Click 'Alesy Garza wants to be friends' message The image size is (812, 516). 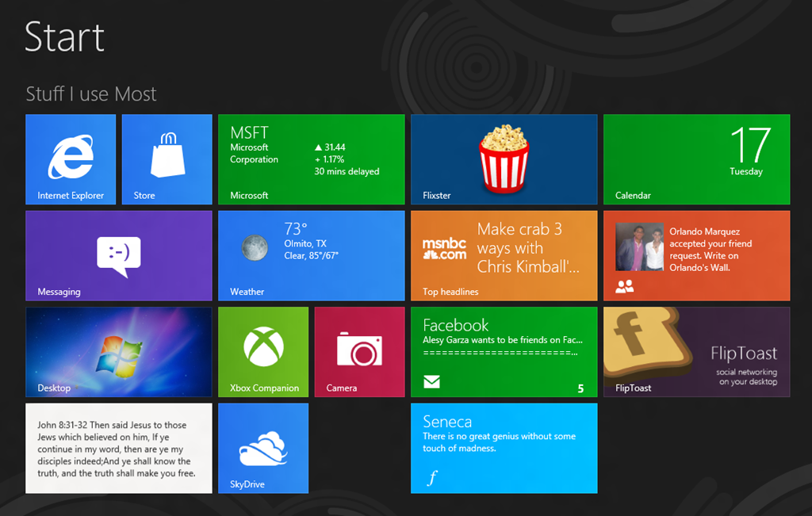click(x=502, y=340)
